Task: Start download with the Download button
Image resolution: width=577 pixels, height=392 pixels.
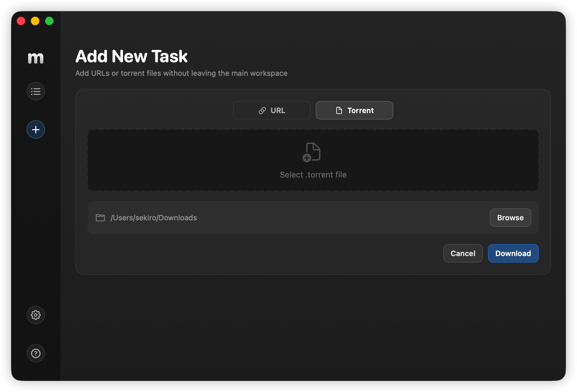Action: (513, 253)
